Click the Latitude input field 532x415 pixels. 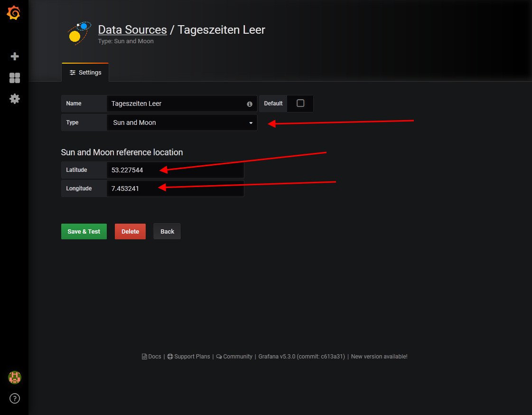[175, 170]
